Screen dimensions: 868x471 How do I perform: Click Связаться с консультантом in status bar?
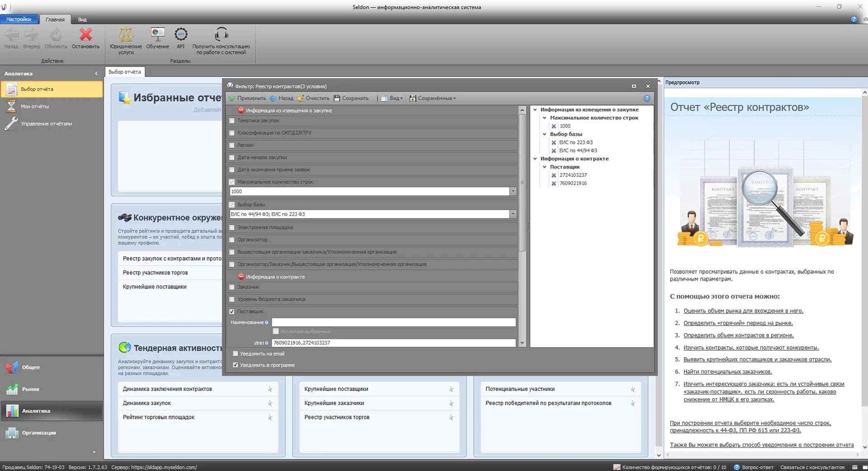point(812,467)
